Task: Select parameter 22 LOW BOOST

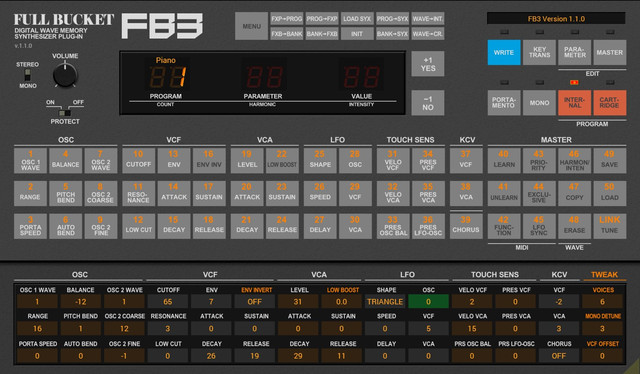Action: click(x=282, y=160)
